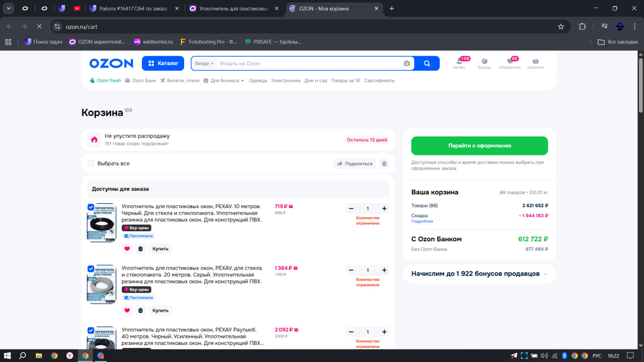Increase quantity of 10 метров Черный item
This screenshot has height=362, width=644.
(x=384, y=209)
